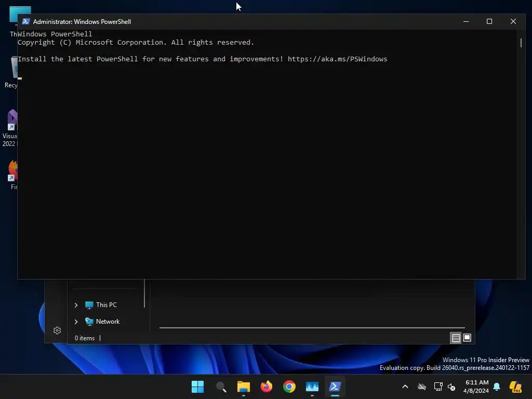Open the network status tray icon
Image resolution: width=532 pixels, height=399 pixels.
438,387
